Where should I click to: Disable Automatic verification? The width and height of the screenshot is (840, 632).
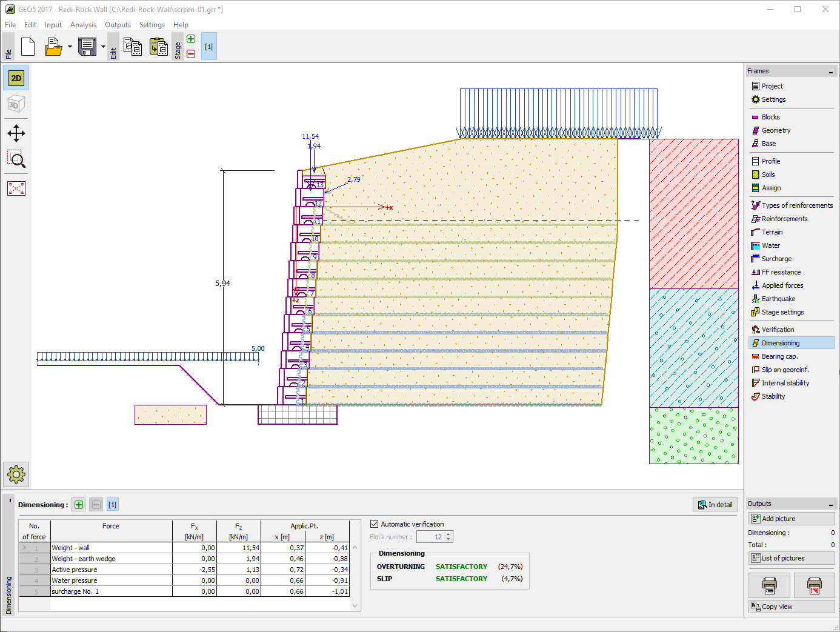pos(375,524)
